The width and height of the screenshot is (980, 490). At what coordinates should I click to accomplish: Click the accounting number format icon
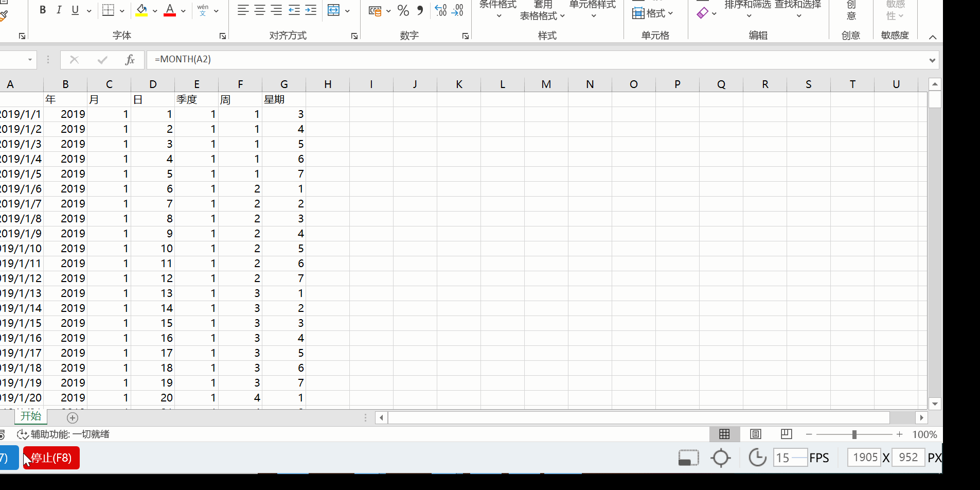(375, 10)
